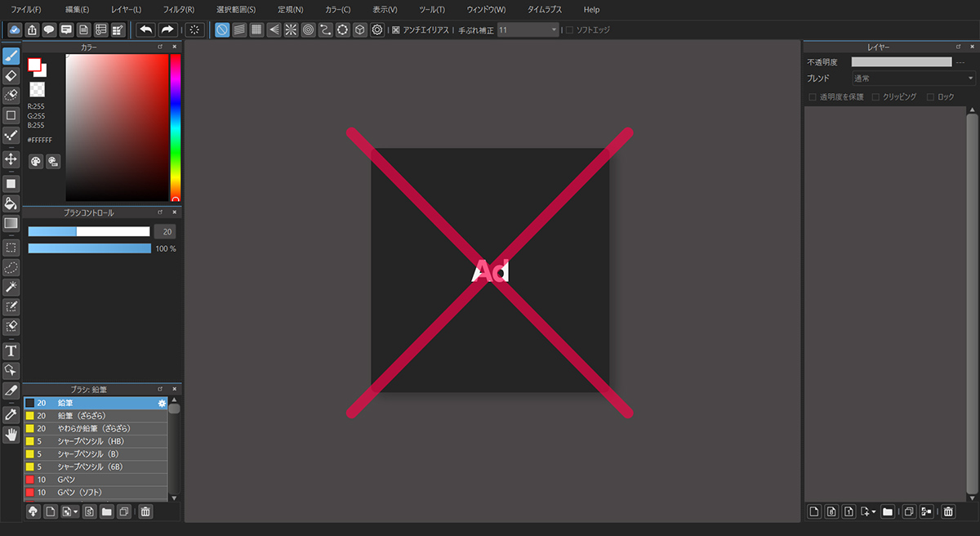Expand the new layer type dropdown arrow

coord(872,511)
